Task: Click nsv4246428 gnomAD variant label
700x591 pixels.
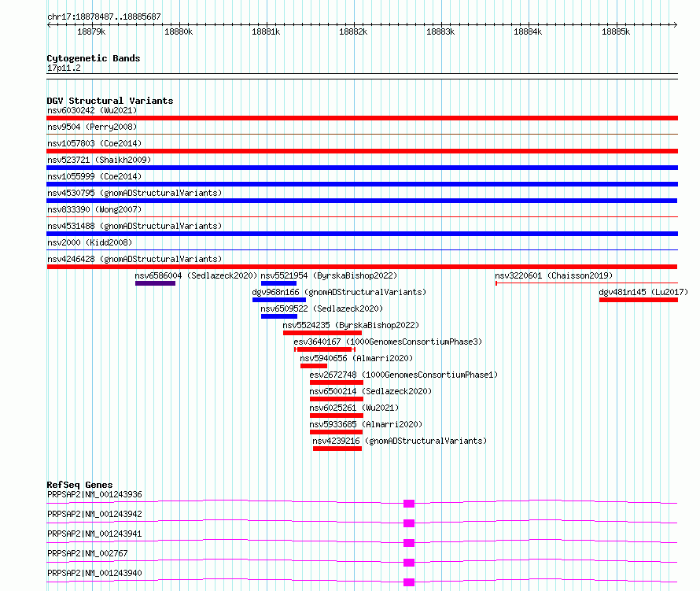Action: tap(134, 259)
